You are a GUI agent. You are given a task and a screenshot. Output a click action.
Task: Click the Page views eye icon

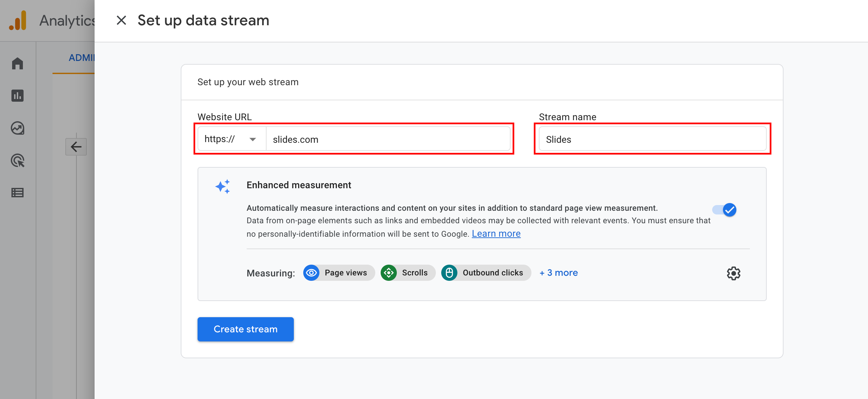(x=311, y=273)
